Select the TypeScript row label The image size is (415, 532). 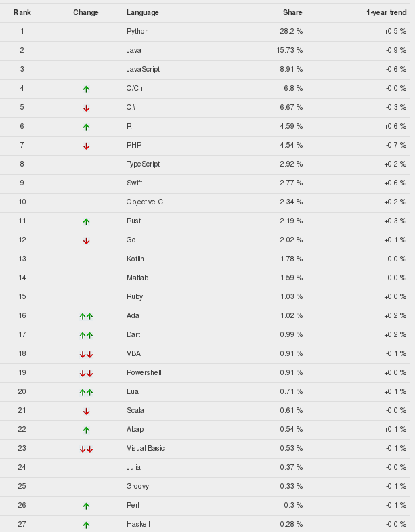click(144, 164)
